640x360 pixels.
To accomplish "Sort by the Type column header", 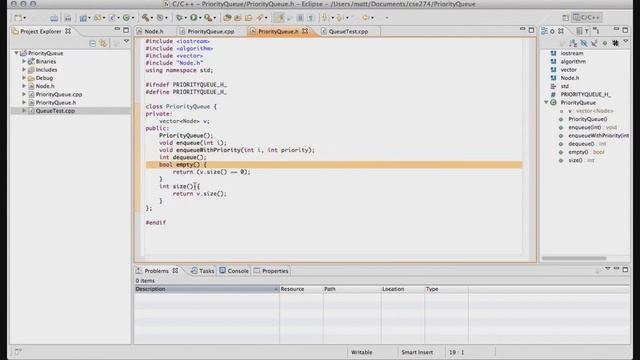I will (446, 289).
